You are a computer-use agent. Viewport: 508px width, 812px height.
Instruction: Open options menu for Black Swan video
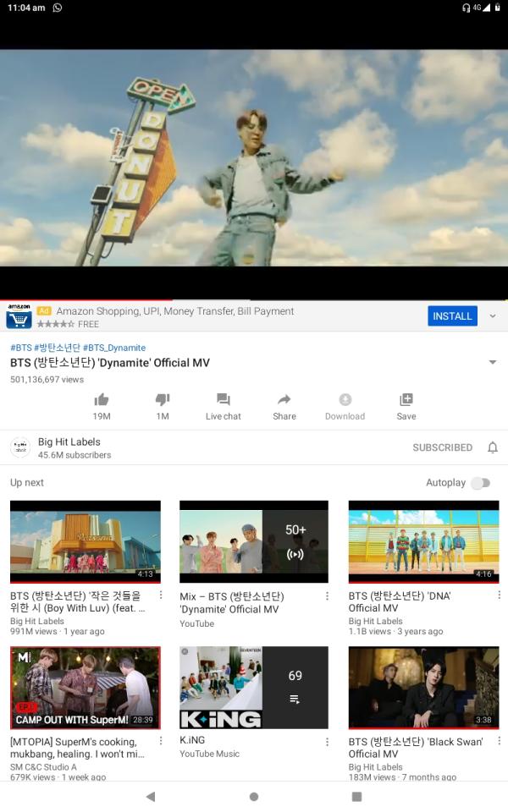click(499, 741)
